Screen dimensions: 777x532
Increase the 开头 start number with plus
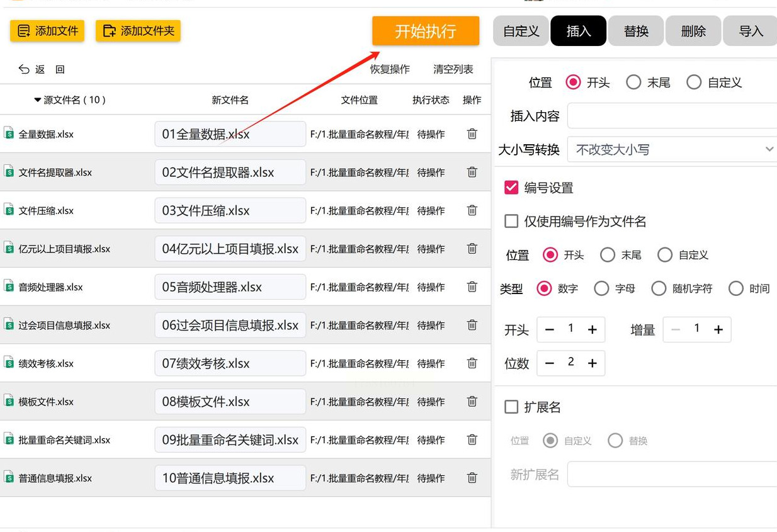click(592, 329)
